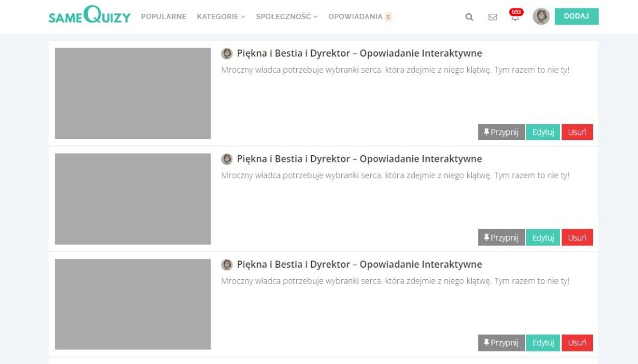This screenshot has width=638, height=364.
Task: Open the Popularne menu item
Action: [164, 17]
